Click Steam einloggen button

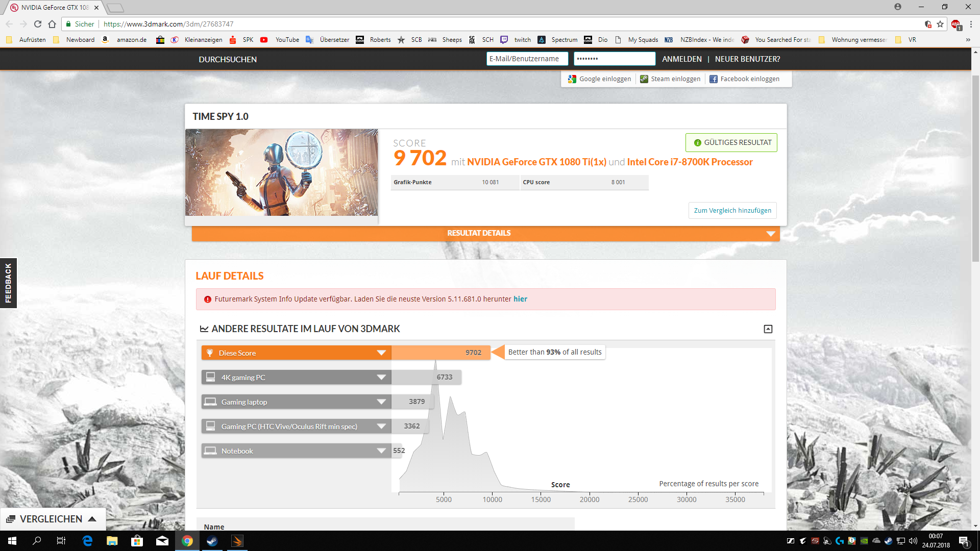click(x=670, y=79)
